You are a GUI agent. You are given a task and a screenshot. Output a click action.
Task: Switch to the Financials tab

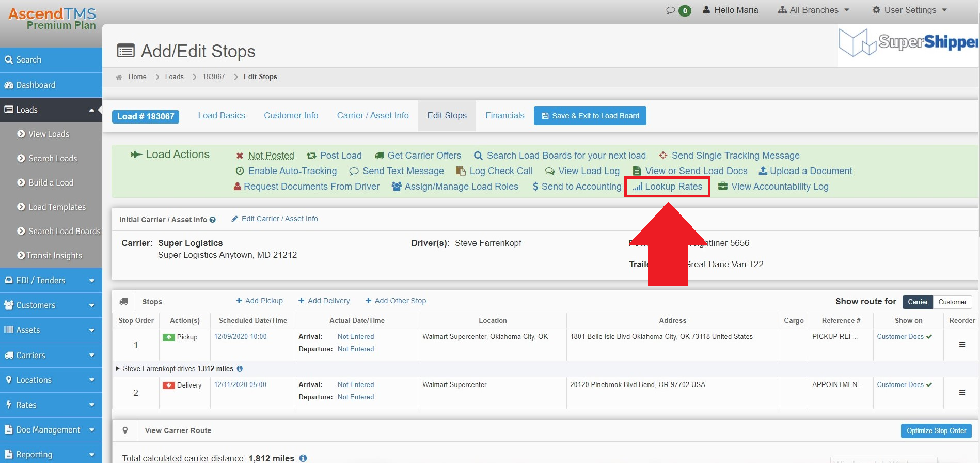click(x=504, y=116)
